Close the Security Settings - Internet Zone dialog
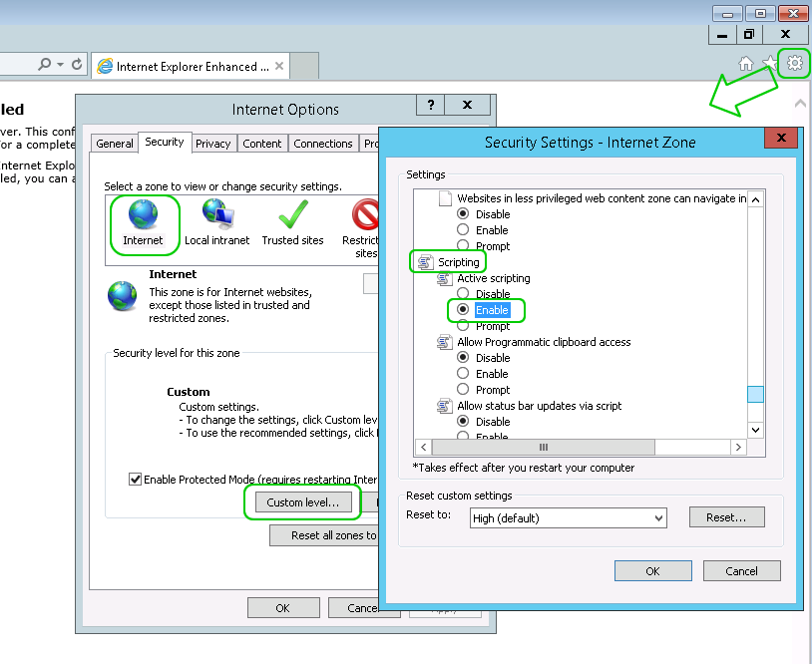This screenshot has height=664, width=812. [781, 138]
